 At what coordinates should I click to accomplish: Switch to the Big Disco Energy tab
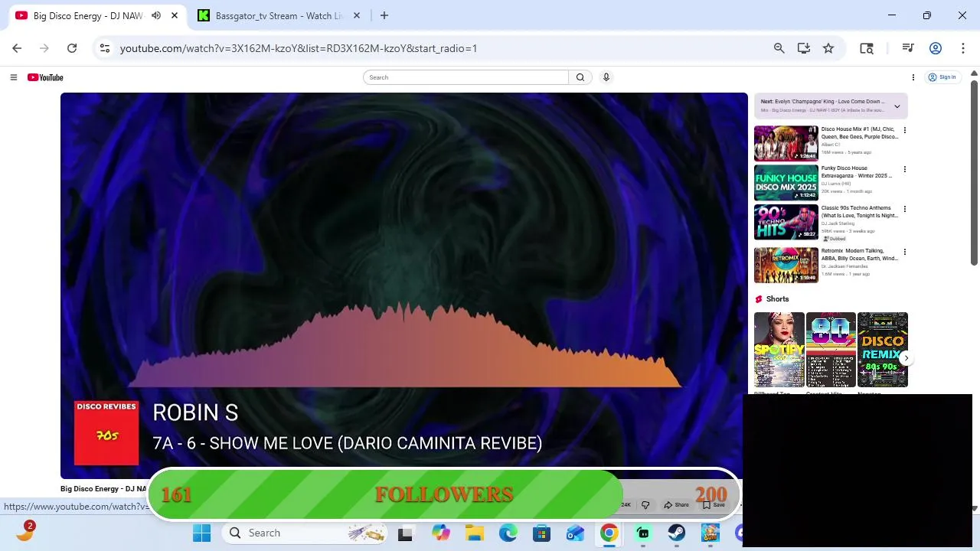pyautogui.click(x=88, y=15)
